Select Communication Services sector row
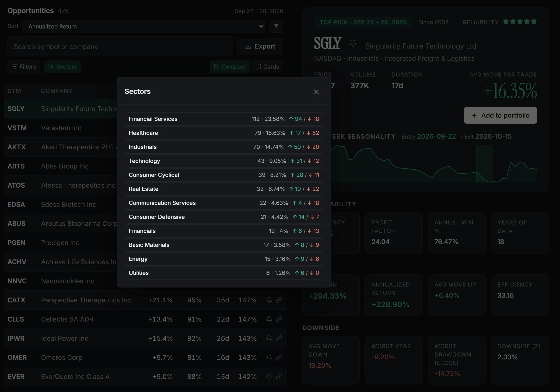 pyautogui.click(x=224, y=203)
